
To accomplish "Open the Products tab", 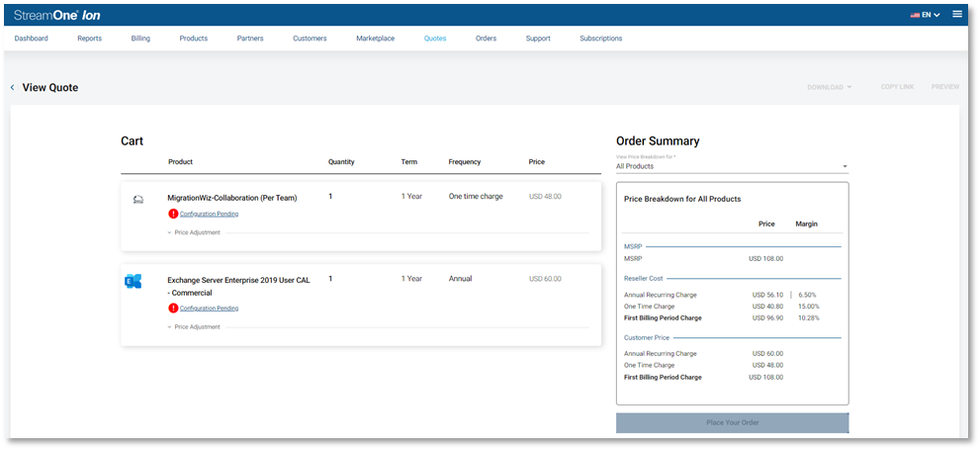I will 193,39.
